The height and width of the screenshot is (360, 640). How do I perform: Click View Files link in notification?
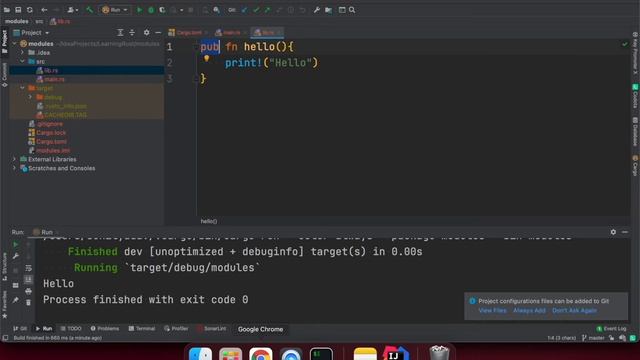pos(492,311)
